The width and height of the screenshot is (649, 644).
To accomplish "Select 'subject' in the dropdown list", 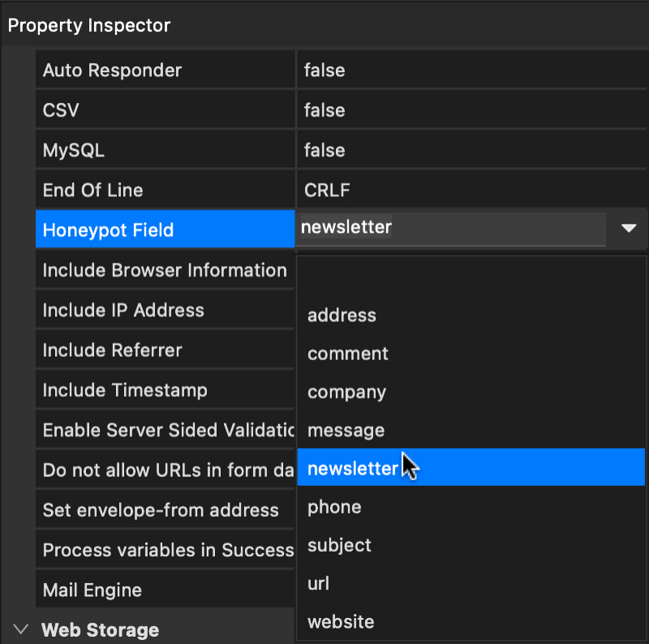I will coord(339,545).
